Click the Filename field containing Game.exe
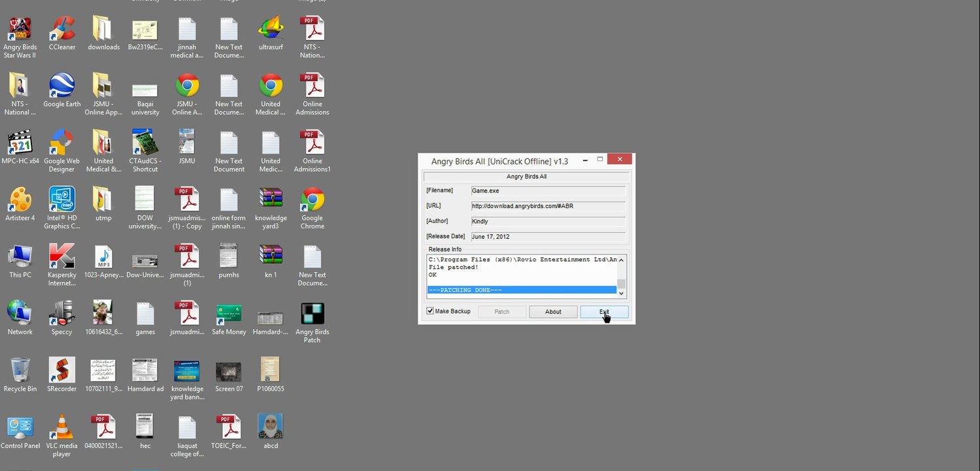 (x=548, y=190)
